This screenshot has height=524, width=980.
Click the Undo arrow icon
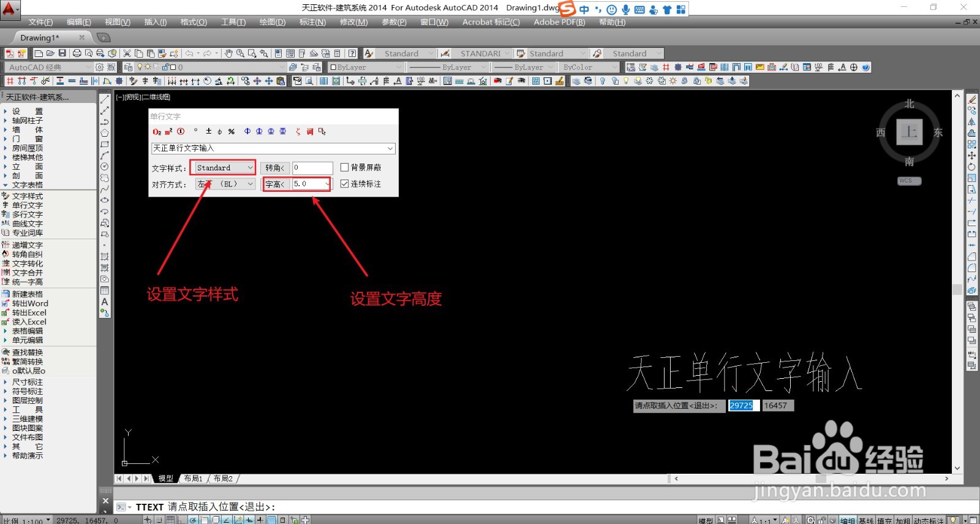pos(189,53)
